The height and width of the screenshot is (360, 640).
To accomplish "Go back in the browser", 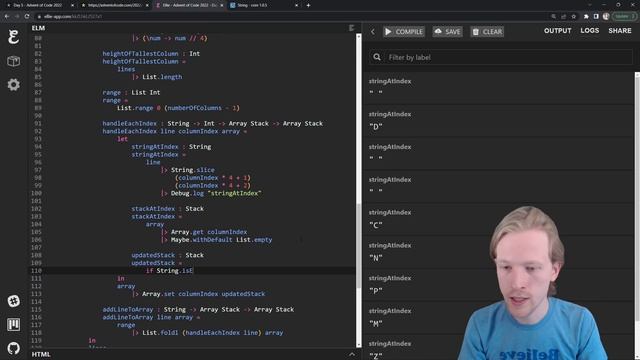I will click(7, 16).
